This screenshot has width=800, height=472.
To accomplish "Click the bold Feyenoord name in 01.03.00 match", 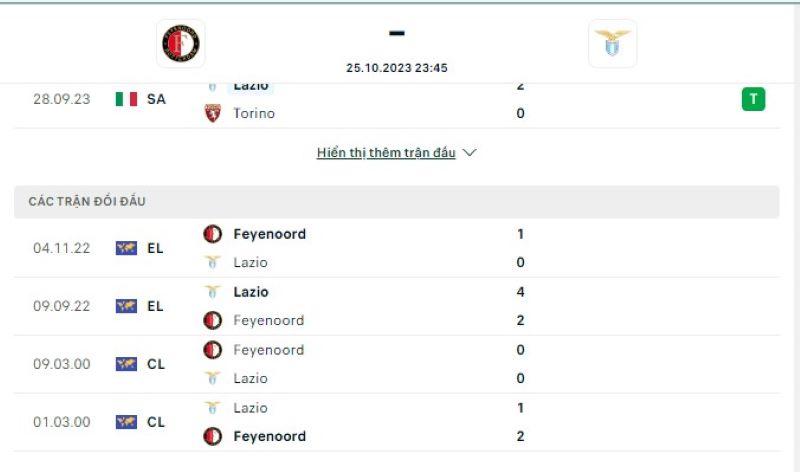I will click(x=270, y=436).
